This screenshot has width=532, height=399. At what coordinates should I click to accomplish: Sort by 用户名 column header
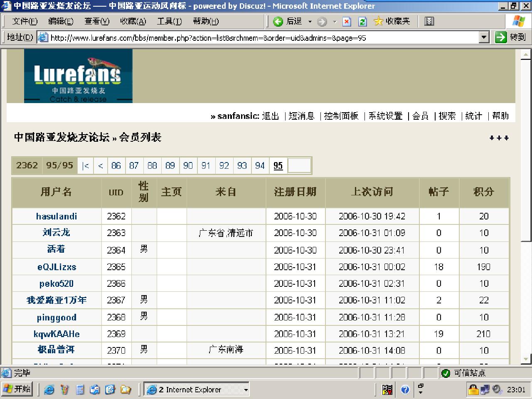point(56,192)
